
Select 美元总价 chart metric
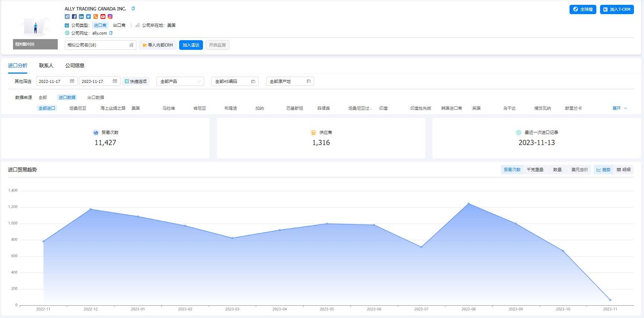point(580,170)
